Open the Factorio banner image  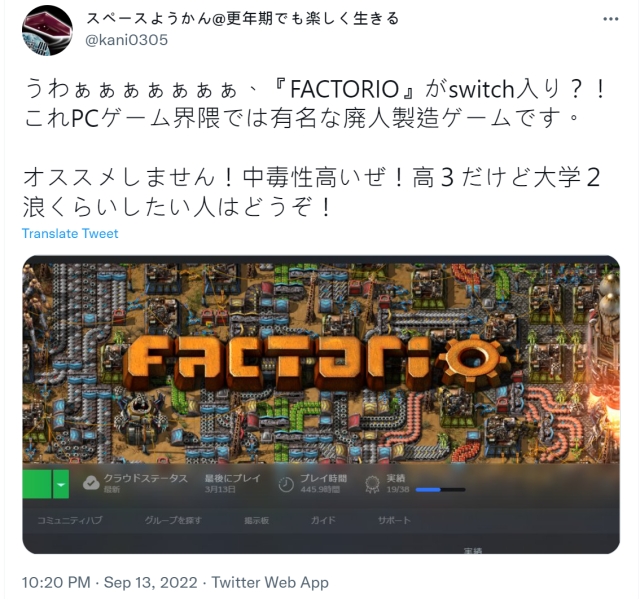321,363
